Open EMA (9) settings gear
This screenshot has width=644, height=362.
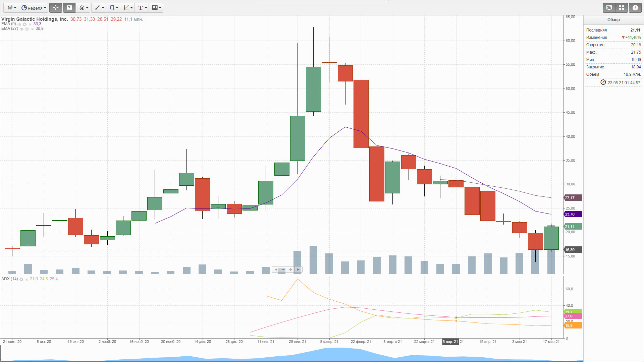click(25, 24)
